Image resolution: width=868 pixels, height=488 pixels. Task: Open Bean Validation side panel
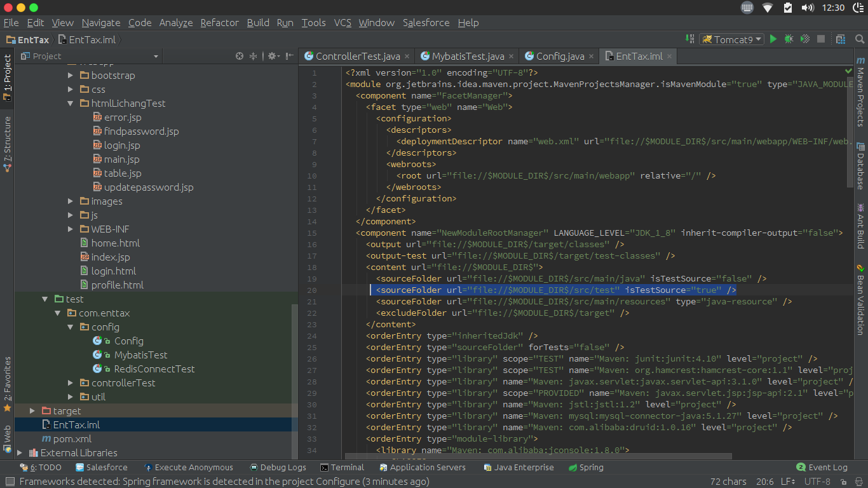(x=860, y=299)
